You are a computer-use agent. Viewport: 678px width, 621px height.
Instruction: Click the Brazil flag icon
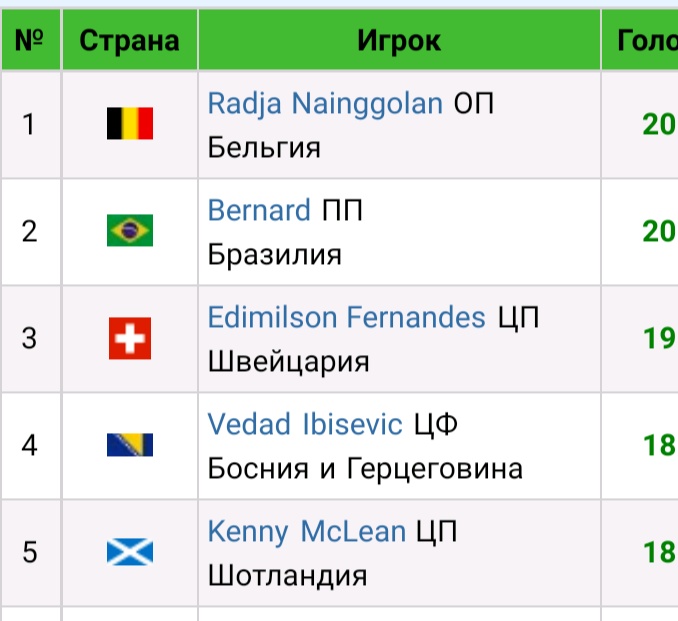pyautogui.click(x=130, y=231)
